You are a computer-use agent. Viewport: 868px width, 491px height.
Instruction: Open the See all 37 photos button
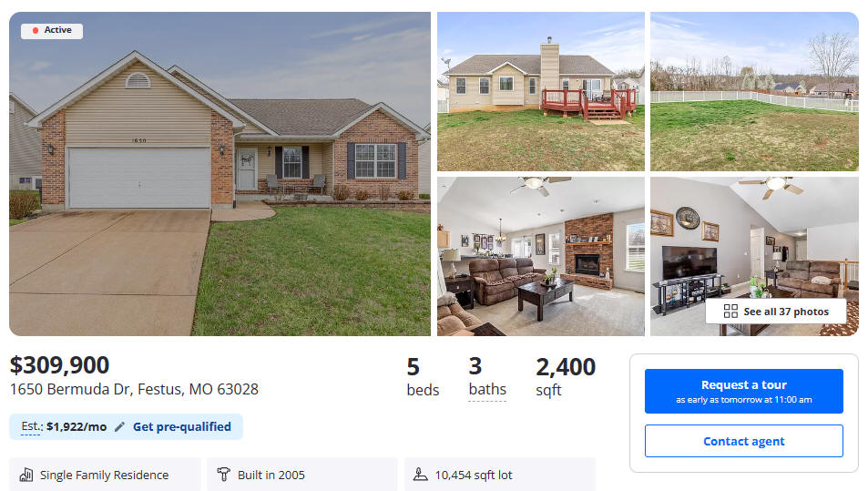[x=776, y=312]
